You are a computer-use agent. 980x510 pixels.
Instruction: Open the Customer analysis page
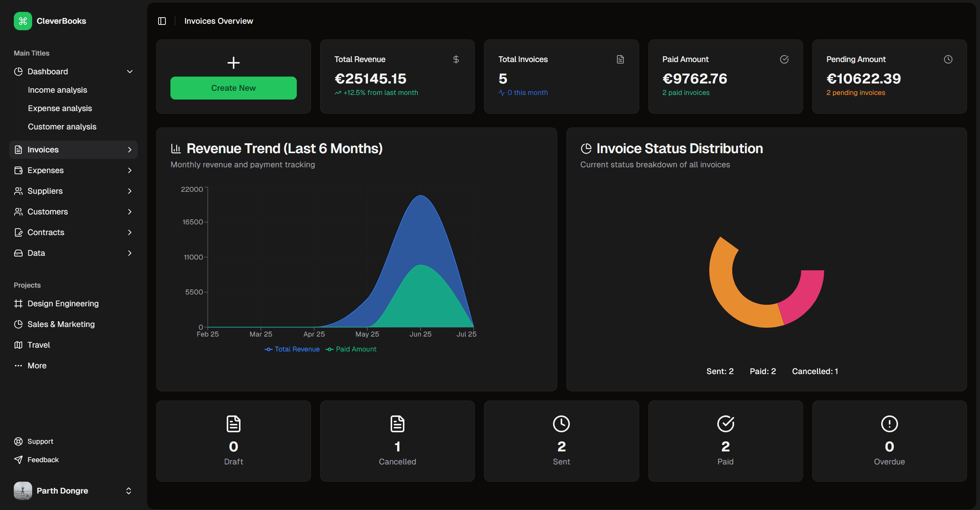62,126
